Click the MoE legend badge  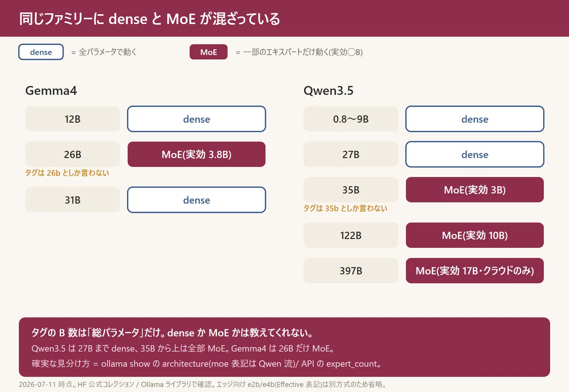209,52
